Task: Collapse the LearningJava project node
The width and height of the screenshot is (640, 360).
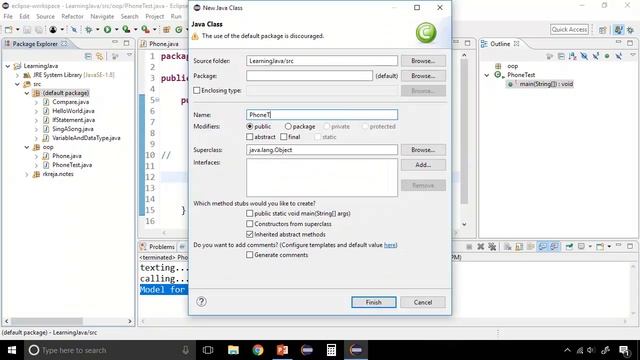Action: pyautogui.click(x=8, y=66)
